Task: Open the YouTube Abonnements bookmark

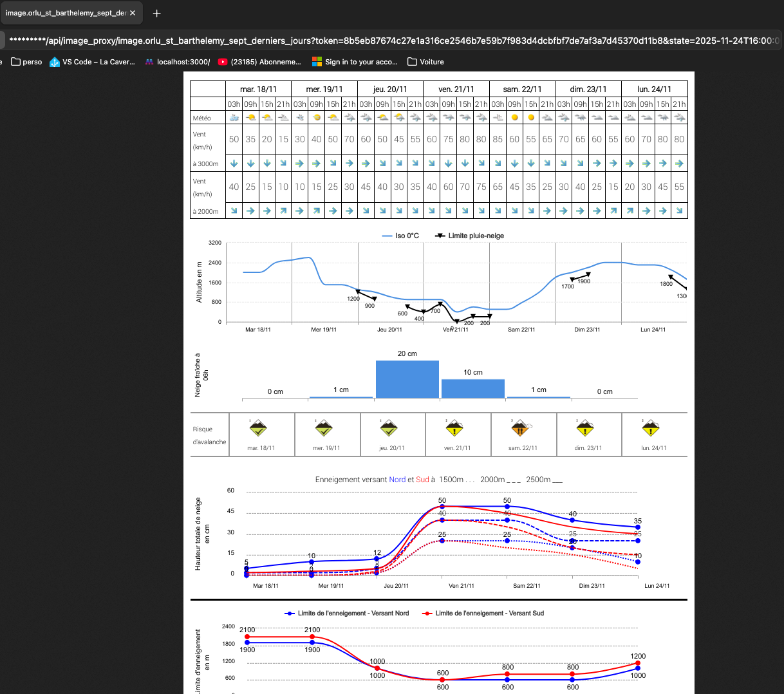Action: coord(259,62)
